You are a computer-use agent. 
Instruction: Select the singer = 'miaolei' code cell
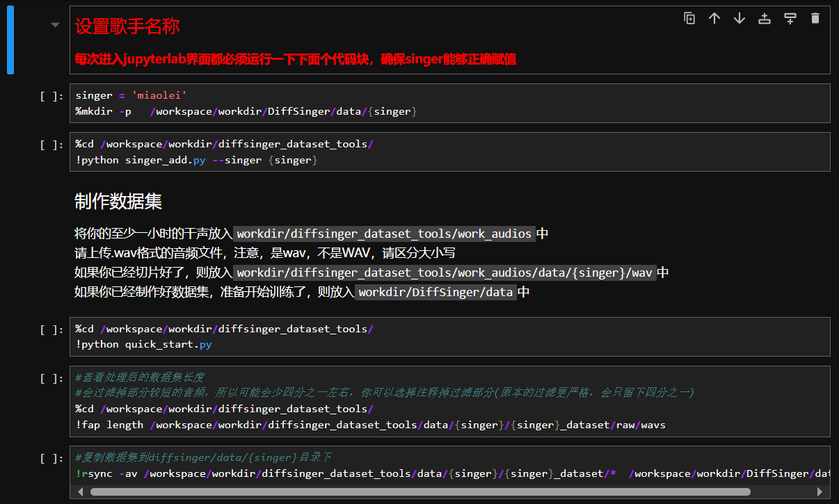click(449, 103)
